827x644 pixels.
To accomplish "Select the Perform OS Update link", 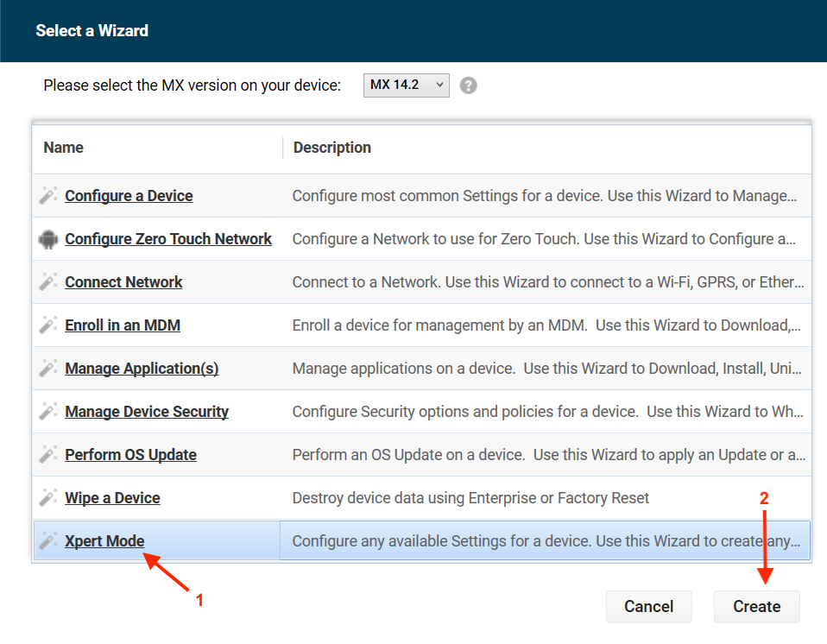I will pyautogui.click(x=130, y=455).
